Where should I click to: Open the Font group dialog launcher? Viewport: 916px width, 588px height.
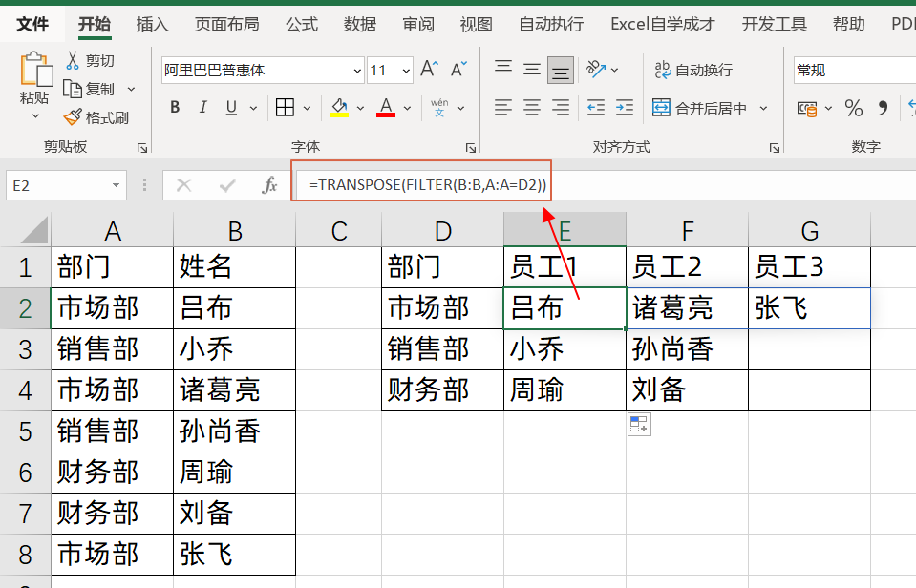(470, 148)
